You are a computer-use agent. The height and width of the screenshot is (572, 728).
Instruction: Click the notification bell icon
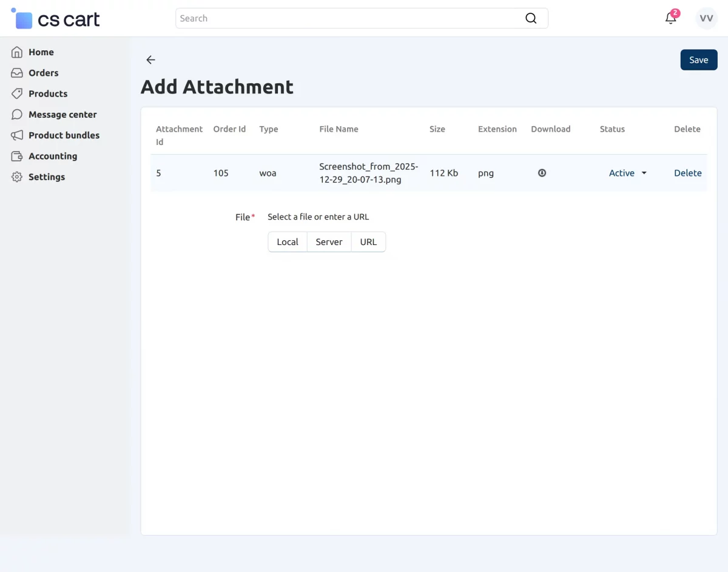(670, 18)
